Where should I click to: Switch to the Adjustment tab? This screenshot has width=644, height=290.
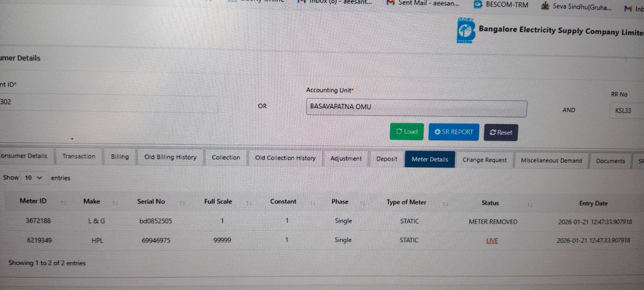coord(346,158)
